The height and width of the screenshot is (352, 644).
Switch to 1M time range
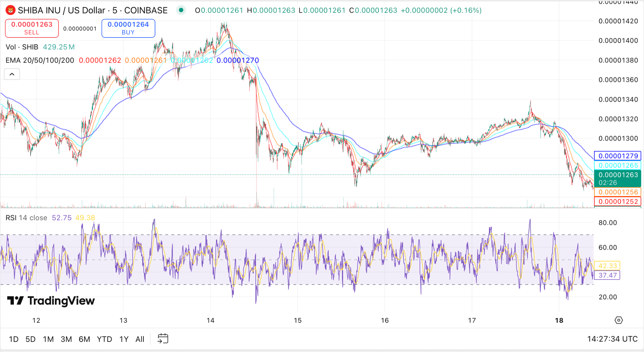[x=48, y=339]
